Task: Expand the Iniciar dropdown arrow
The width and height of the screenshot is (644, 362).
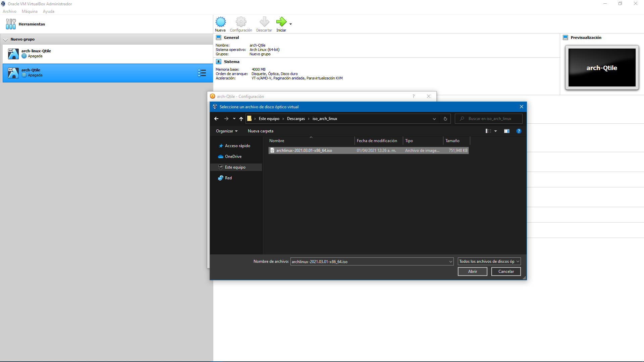Action: tap(290, 24)
